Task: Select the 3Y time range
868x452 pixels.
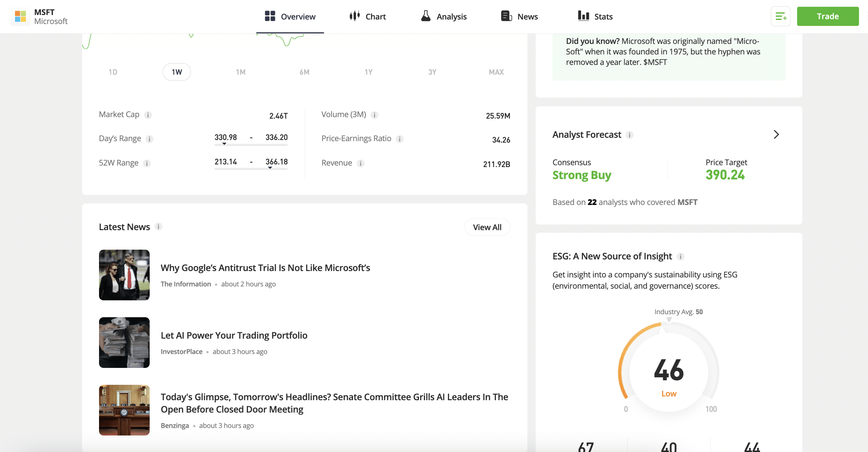Action: coord(432,72)
